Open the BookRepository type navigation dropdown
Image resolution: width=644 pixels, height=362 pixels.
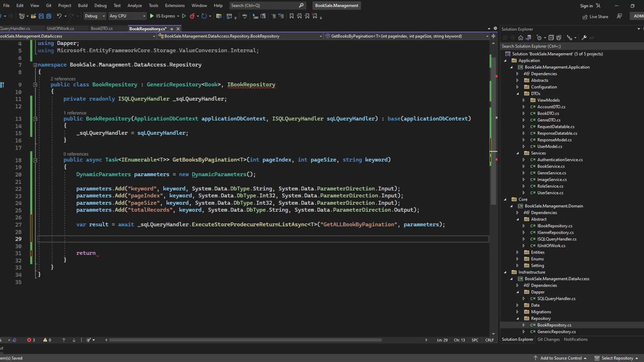(240, 36)
